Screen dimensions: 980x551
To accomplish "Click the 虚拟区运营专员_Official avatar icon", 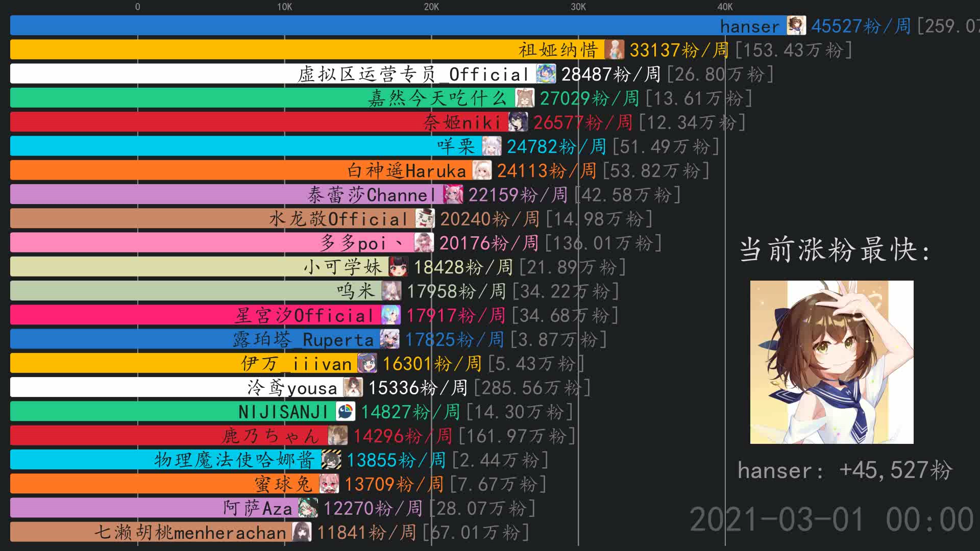I will (x=546, y=73).
